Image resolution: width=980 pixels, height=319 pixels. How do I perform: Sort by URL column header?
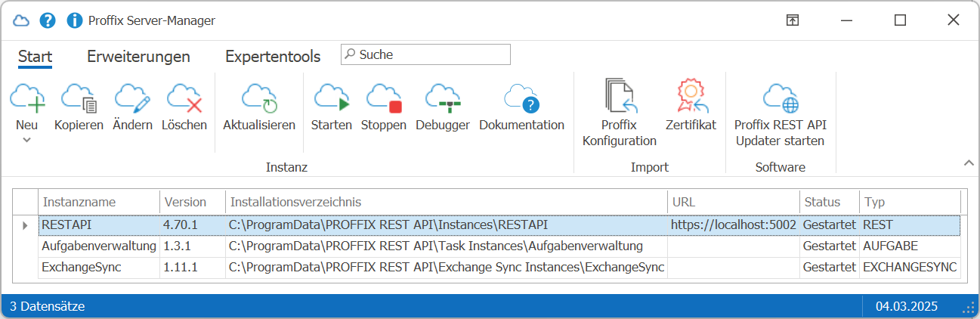coord(734,202)
